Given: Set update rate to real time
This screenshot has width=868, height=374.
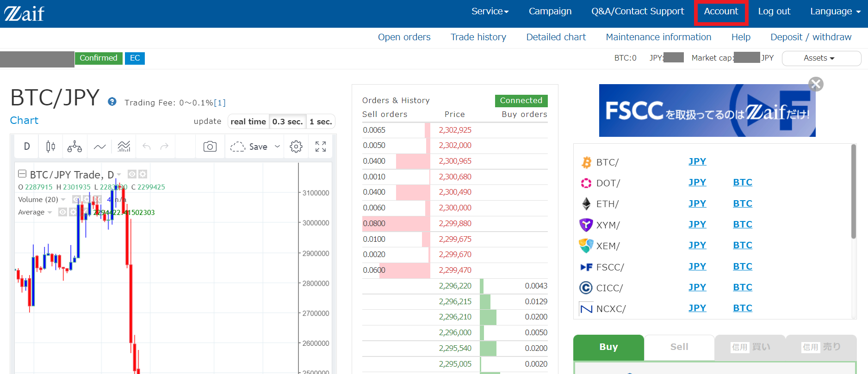Looking at the screenshot, I should point(248,122).
